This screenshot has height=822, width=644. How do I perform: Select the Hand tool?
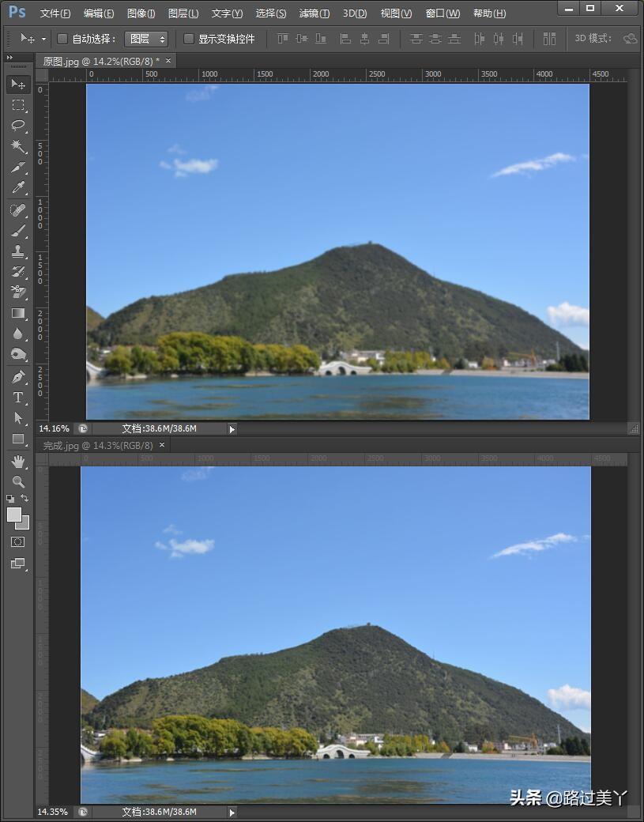[x=18, y=462]
